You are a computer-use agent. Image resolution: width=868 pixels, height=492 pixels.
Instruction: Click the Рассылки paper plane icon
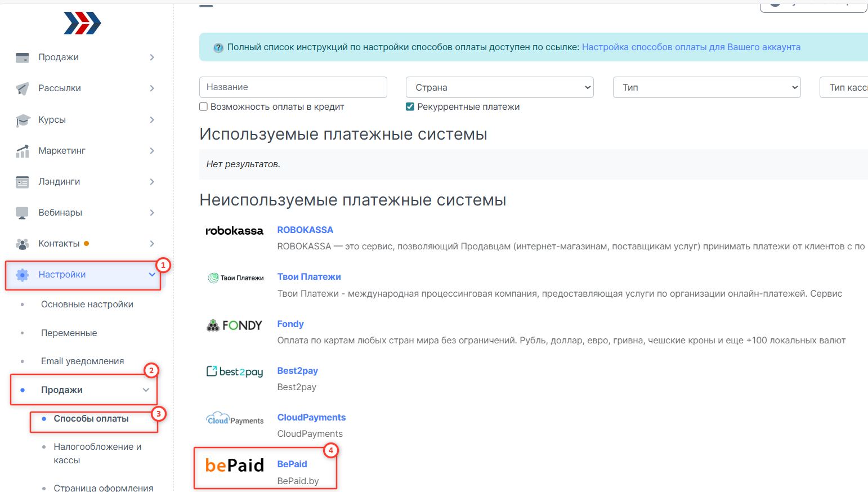(22, 88)
